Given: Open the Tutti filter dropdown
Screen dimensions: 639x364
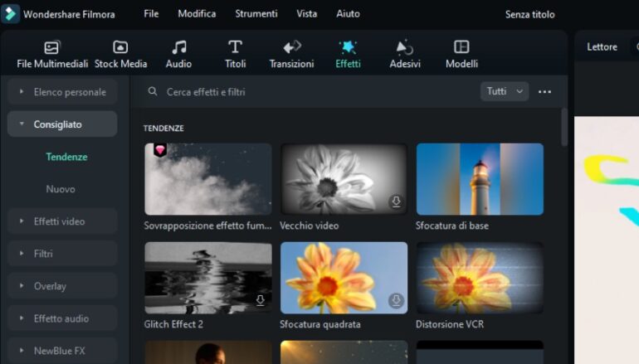Looking at the screenshot, I should click(x=505, y=91).
